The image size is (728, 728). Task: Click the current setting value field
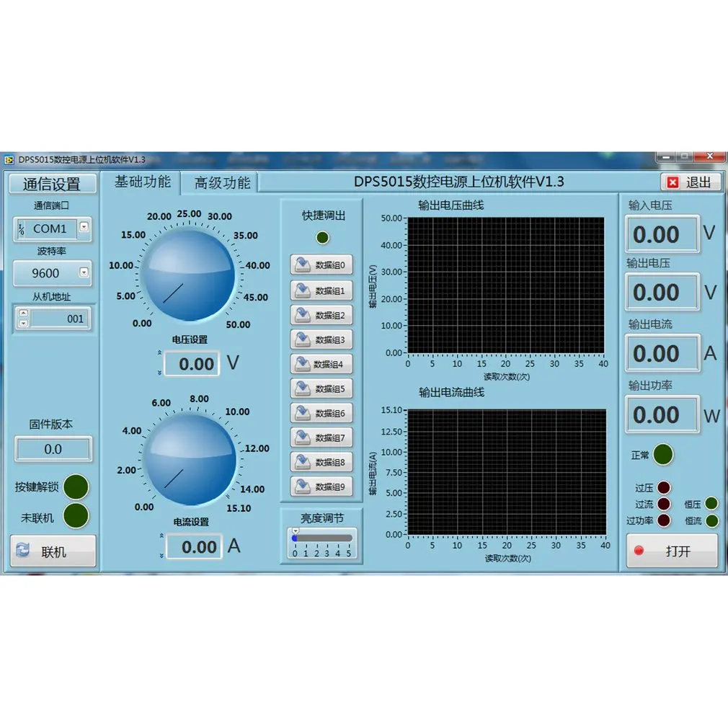click(x=194, y=546)
